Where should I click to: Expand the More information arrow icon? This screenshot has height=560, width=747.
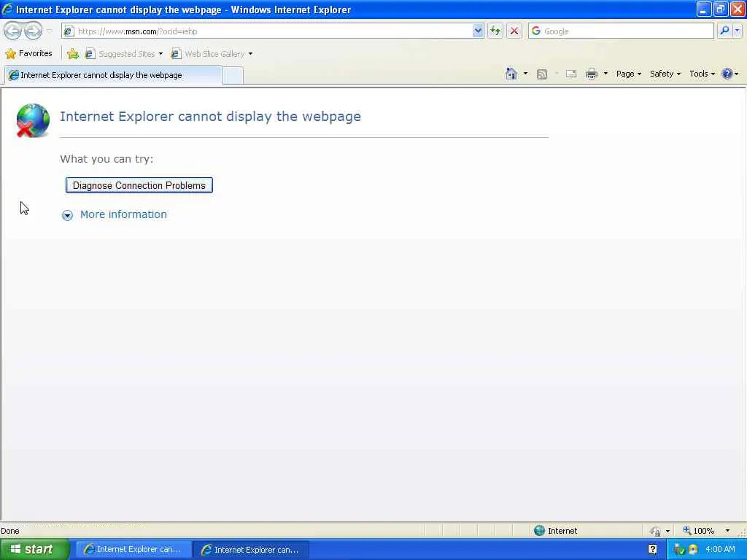tap(67, 215)
